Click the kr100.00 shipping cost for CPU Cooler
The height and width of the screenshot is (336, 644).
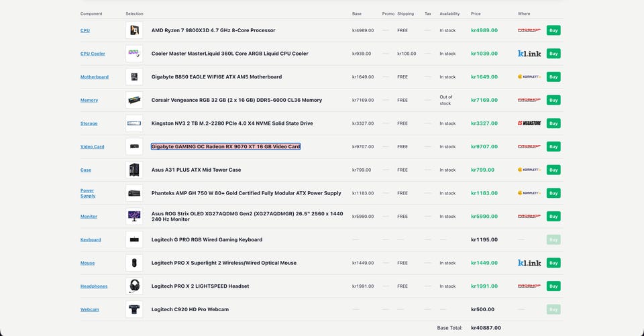click(x=407, y=54)
